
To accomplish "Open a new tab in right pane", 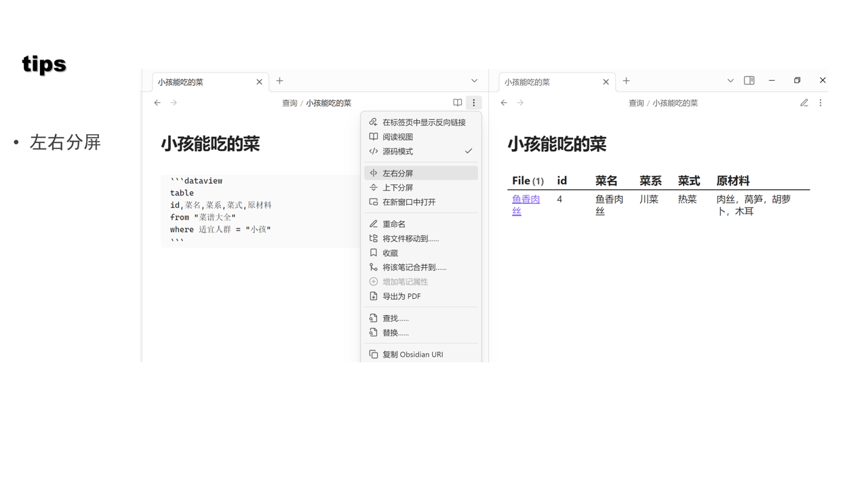I will (626, 81).
